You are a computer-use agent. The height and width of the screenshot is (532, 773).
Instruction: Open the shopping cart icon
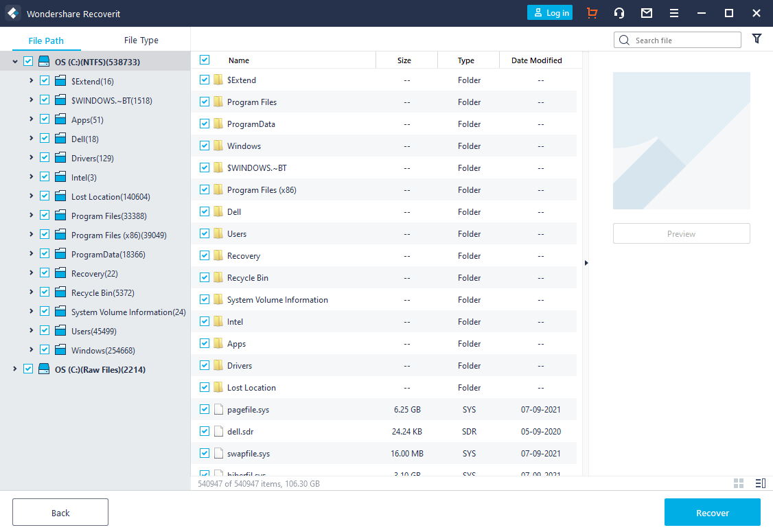pos(592,13)
